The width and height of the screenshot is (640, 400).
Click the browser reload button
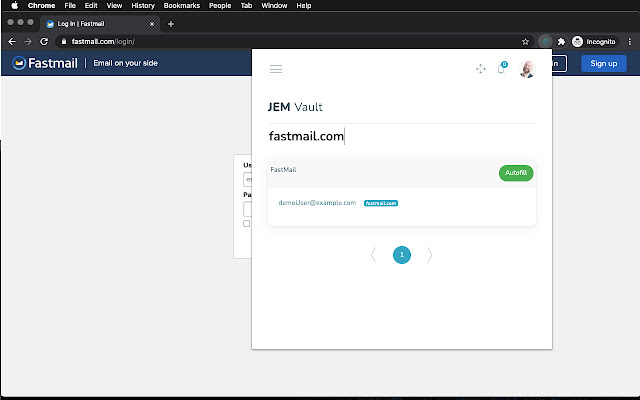(44, 42)
